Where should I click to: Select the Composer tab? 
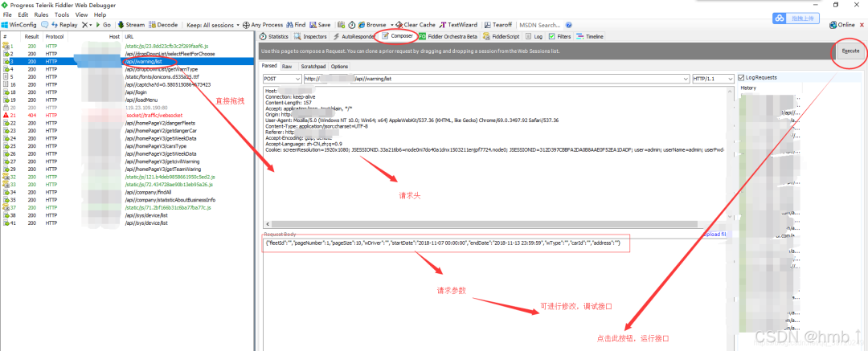point(397,36)
